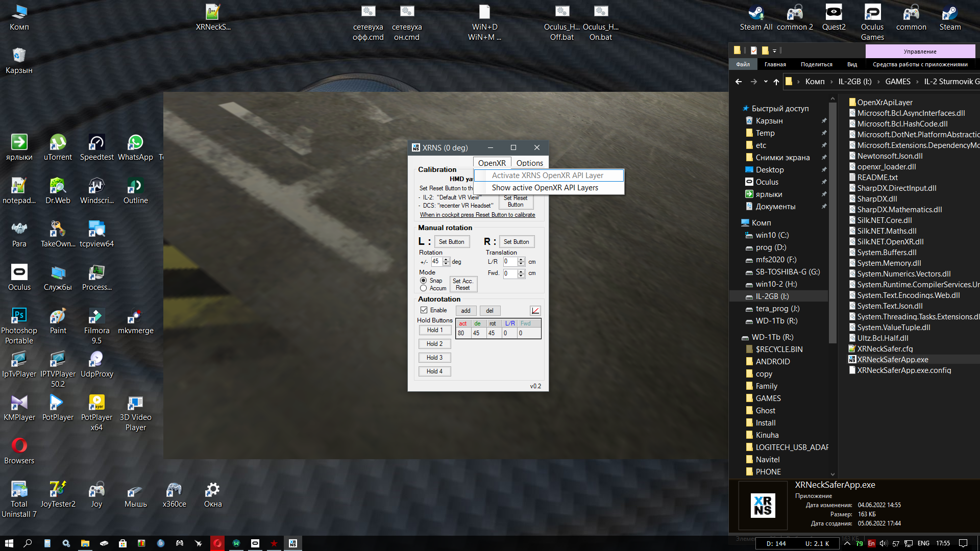Image resolution: width=980 pixels, height=551 pixels.
Task: Open WhatsApp desktop shortcut
Action: click(135, 147)
